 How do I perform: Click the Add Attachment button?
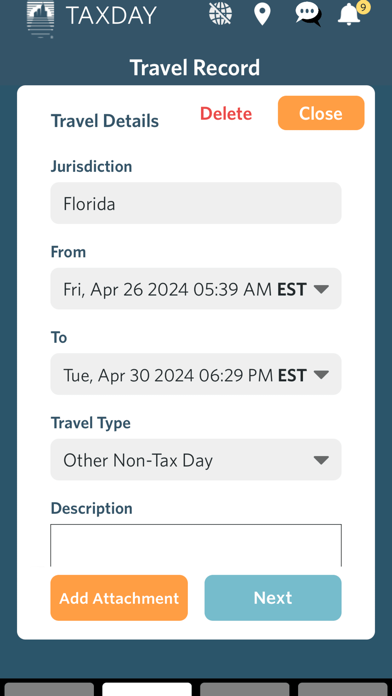(x=119, y=598)
